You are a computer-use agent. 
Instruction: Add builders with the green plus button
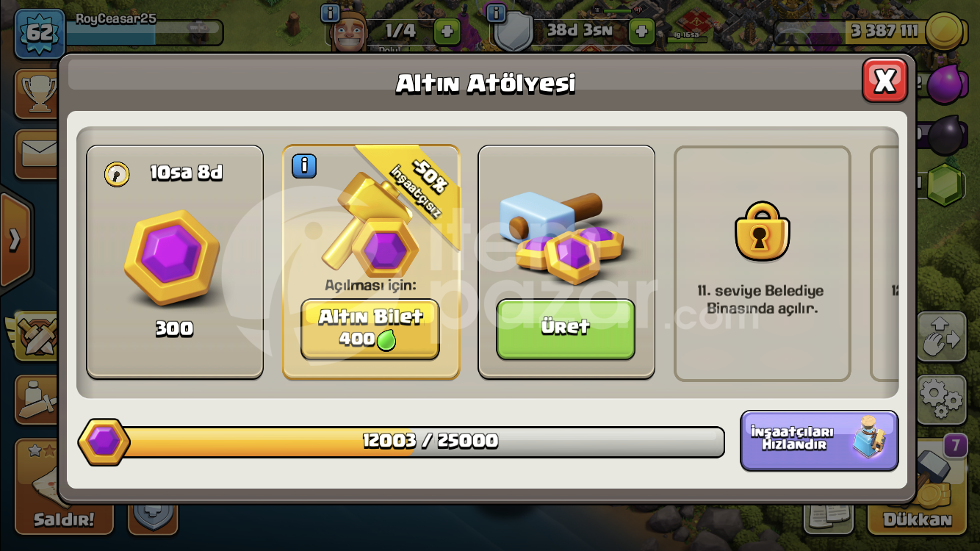(x=447, y=31)
